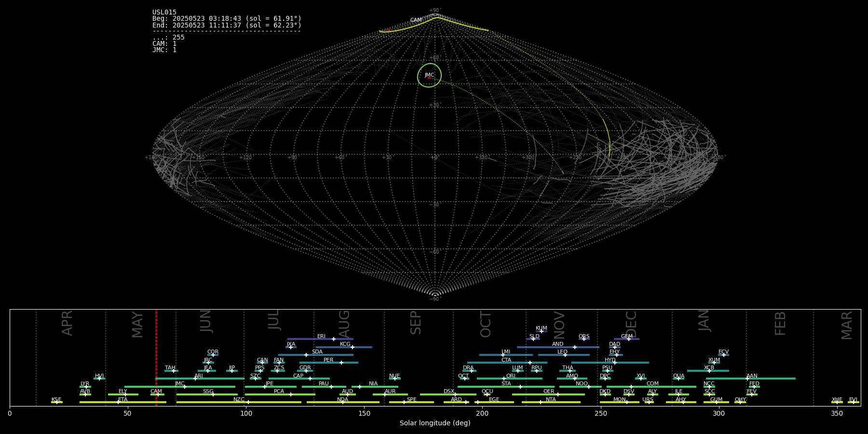868x434 pixels.
Task: Click the LEO shower label
Action: (562, 352)
